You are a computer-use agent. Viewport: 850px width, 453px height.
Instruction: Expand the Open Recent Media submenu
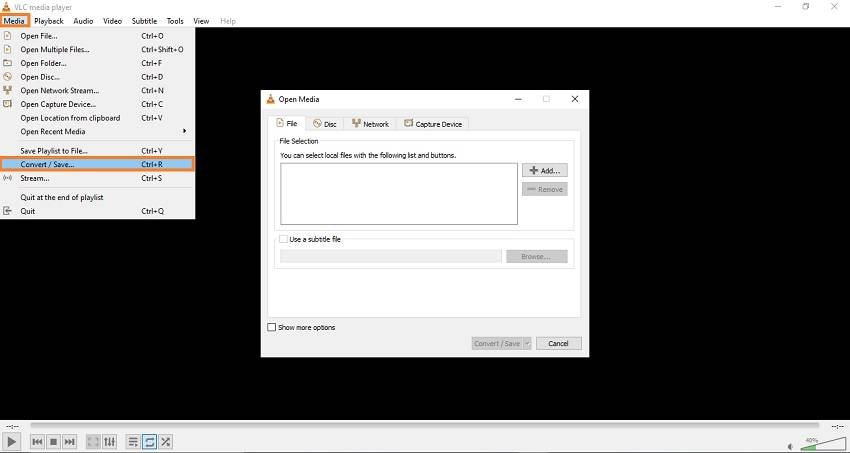(97, 131)
